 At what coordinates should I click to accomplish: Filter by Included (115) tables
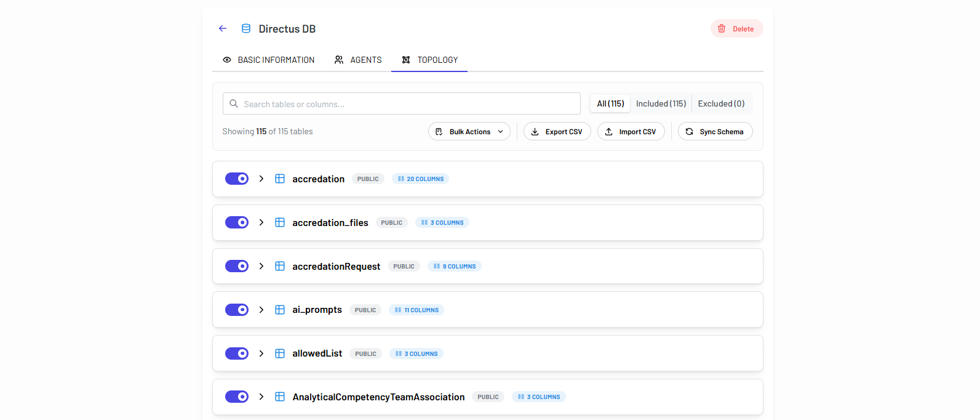click(661, 103)
